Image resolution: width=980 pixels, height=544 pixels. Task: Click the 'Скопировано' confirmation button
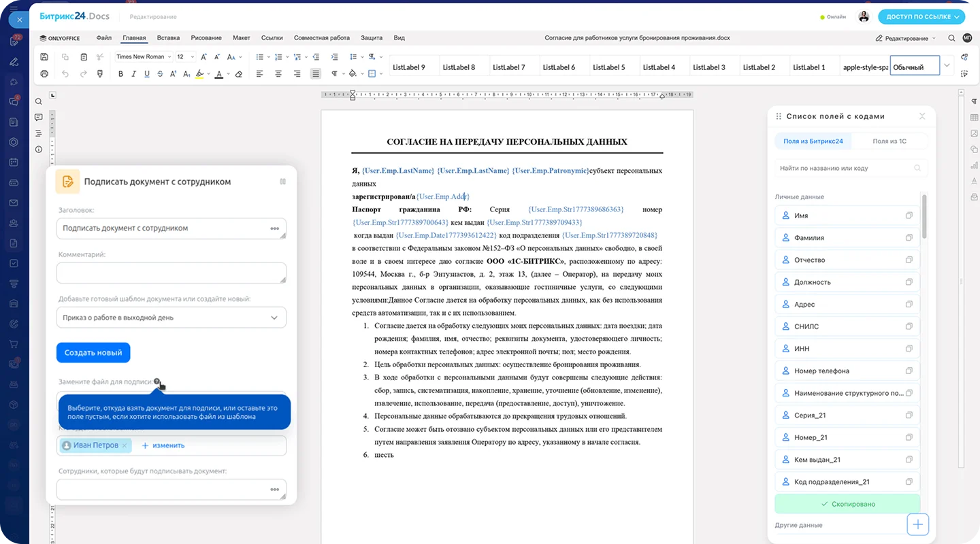[x=847, y=504]
